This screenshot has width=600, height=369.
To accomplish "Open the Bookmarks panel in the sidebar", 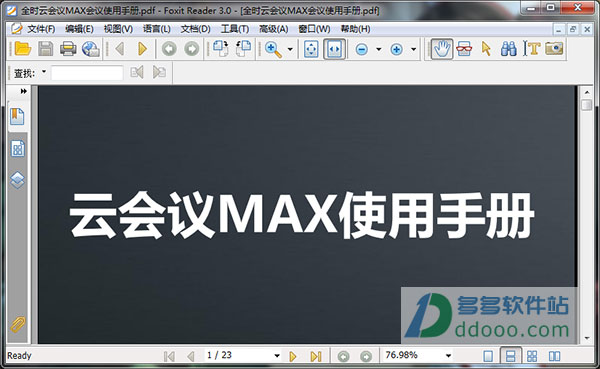I will tap(17, 116).
